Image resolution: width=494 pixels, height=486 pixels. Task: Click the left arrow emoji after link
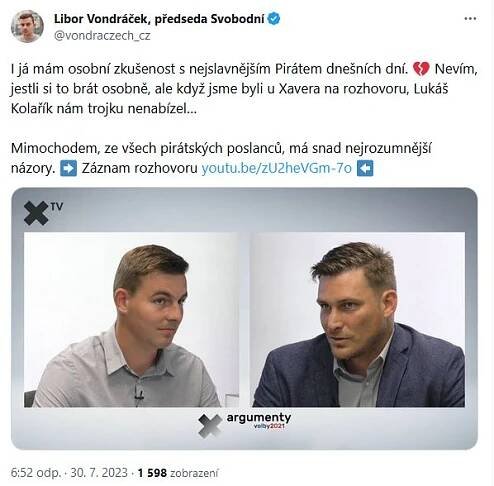[365, 168]
